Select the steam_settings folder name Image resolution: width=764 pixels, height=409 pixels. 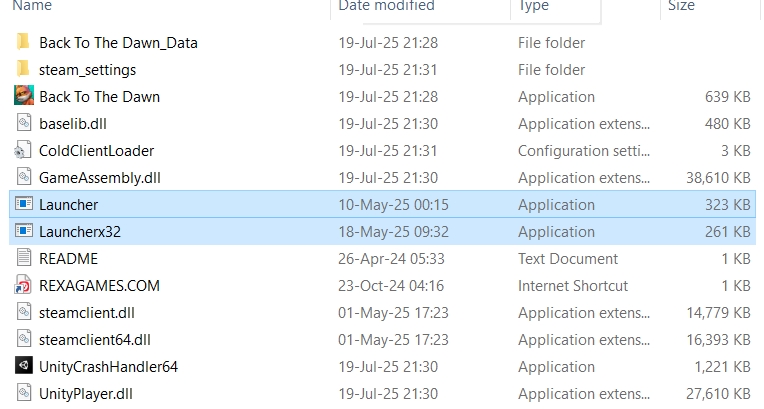coord(87,70)
